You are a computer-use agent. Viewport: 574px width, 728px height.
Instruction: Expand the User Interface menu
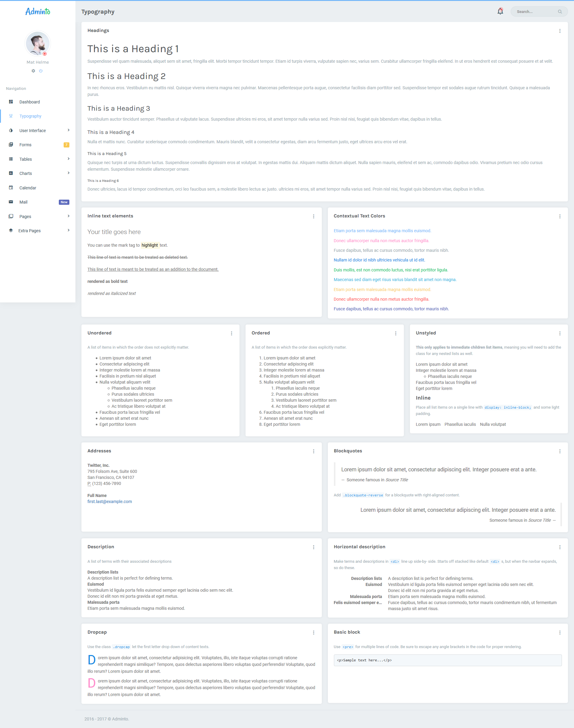click(x=33, y=130)
